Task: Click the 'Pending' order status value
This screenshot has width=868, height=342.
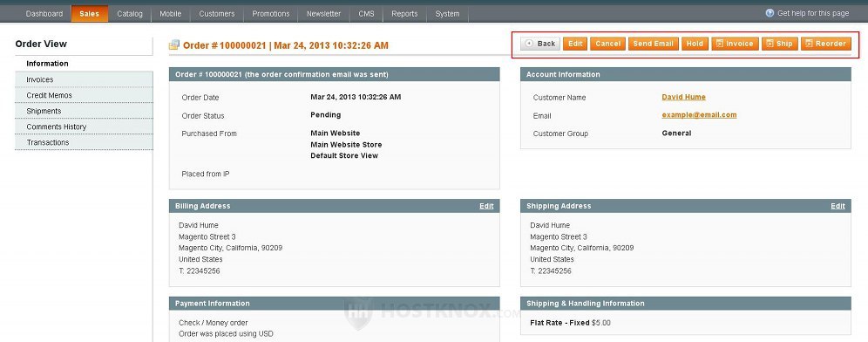Action: 326,115
